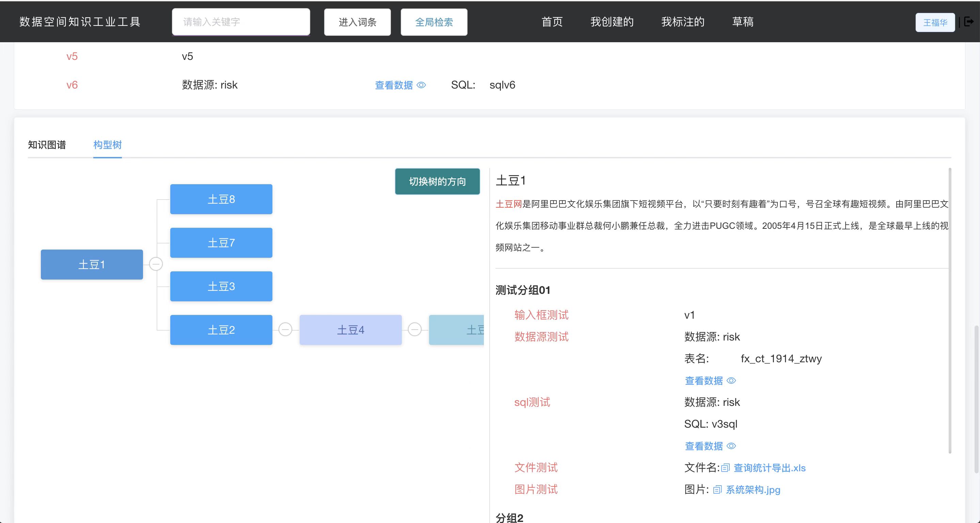980x523 pixels.
Task: Click the red v5 attribute label
Action: 72,56
